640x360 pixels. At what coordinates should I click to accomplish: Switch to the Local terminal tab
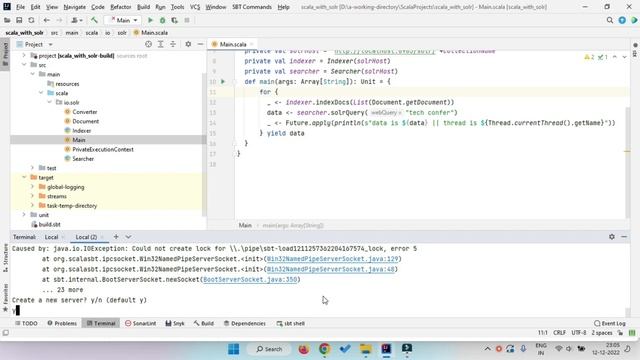pyautogui.click(x=51, y=237)
